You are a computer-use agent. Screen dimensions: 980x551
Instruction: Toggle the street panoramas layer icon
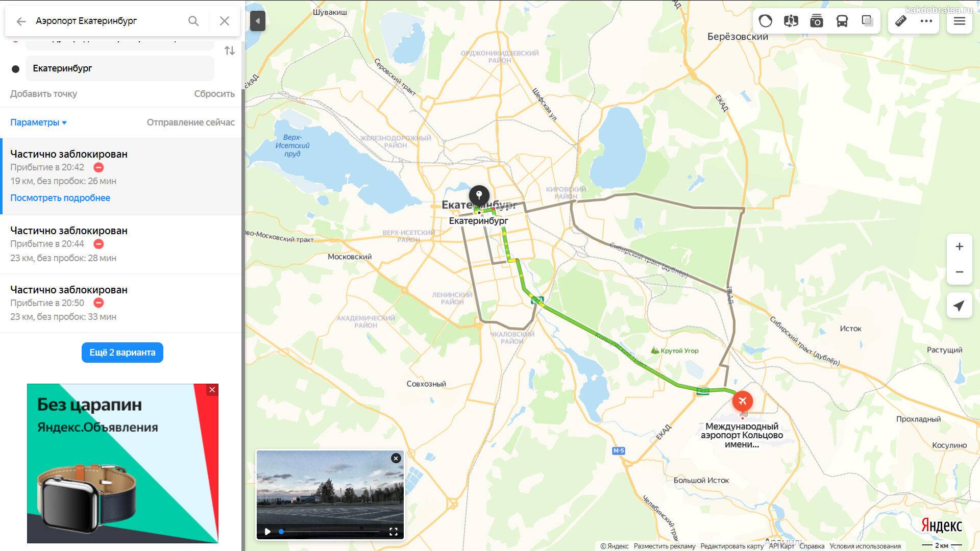791,21
